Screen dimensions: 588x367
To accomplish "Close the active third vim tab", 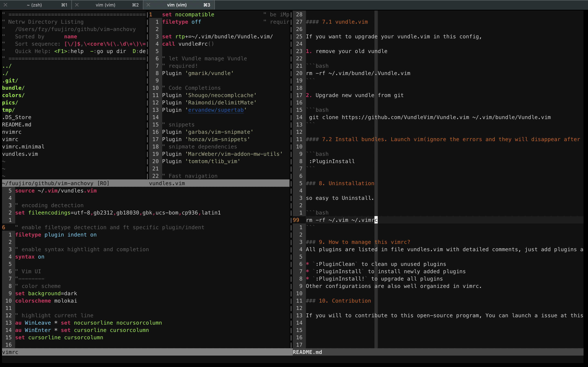I will pos(148,5).
